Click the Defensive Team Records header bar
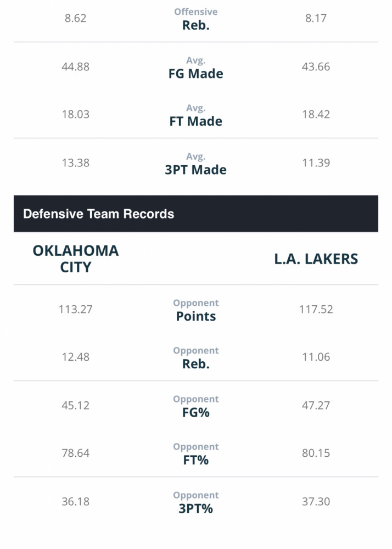The width and height of the screenshot is (392, 549). (195, 214)
